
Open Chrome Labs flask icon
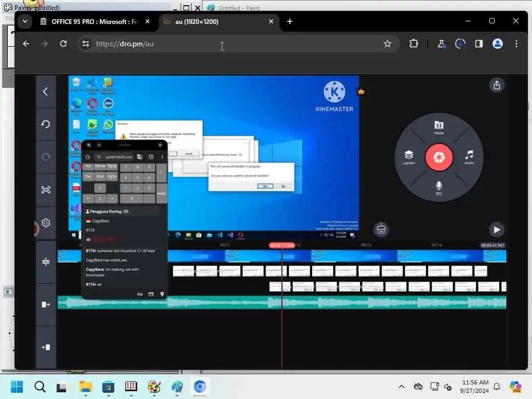coord(441,44)
